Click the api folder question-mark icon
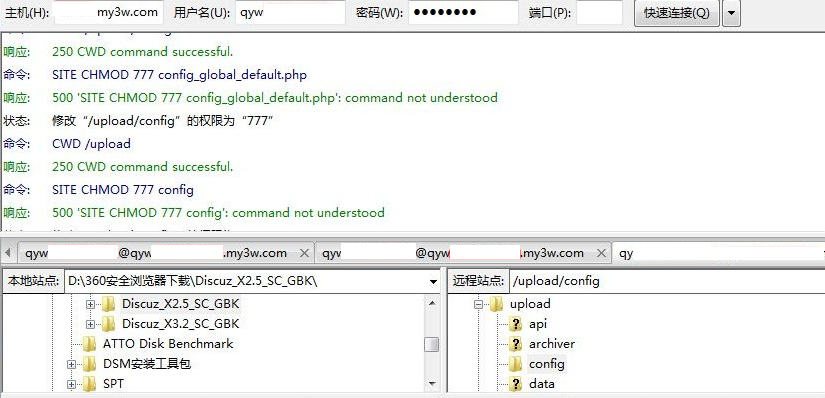 pyautogui.click(x=516, y=324)
